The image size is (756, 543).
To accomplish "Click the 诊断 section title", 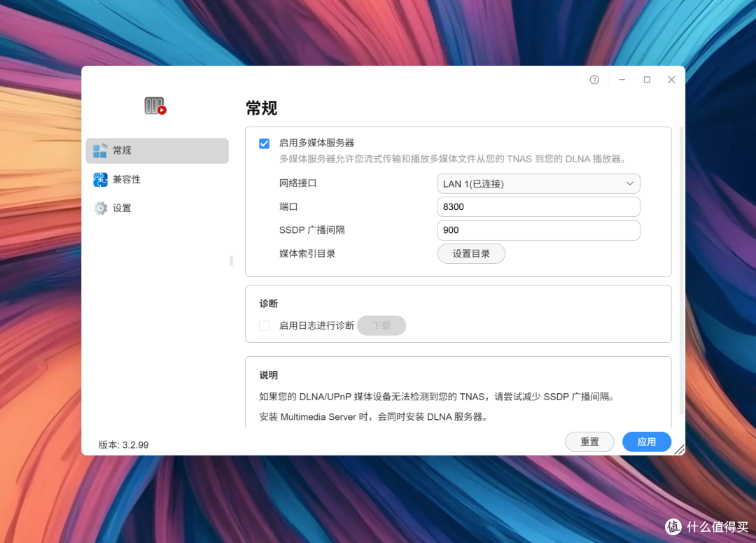I will [269, 304].
